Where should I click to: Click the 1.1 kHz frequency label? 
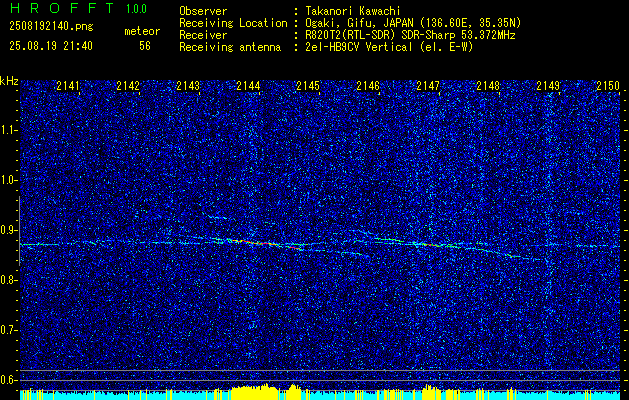coord(9,130)
